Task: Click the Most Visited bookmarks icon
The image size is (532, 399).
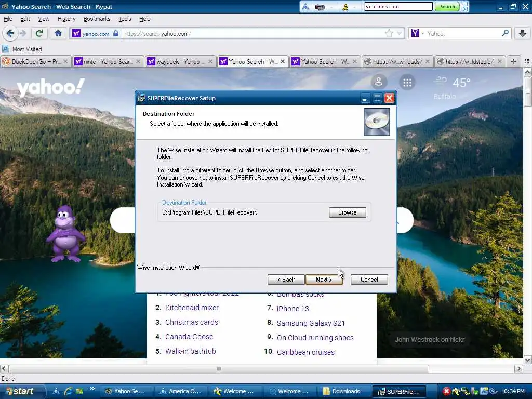Action: tap(6, 49)
